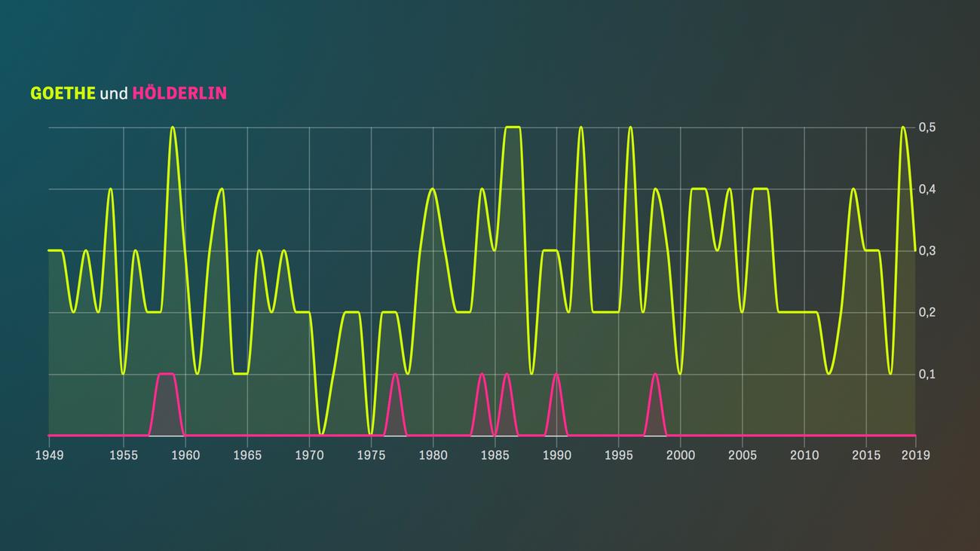The width and height of the screenshot is (980, 551).
Task: Click Goethe's yellow dip to zero at 1971
Action: pos(321,434)
